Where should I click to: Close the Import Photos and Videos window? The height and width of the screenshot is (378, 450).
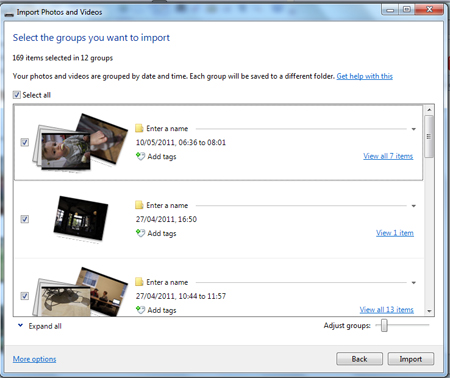tap(429, 10)
